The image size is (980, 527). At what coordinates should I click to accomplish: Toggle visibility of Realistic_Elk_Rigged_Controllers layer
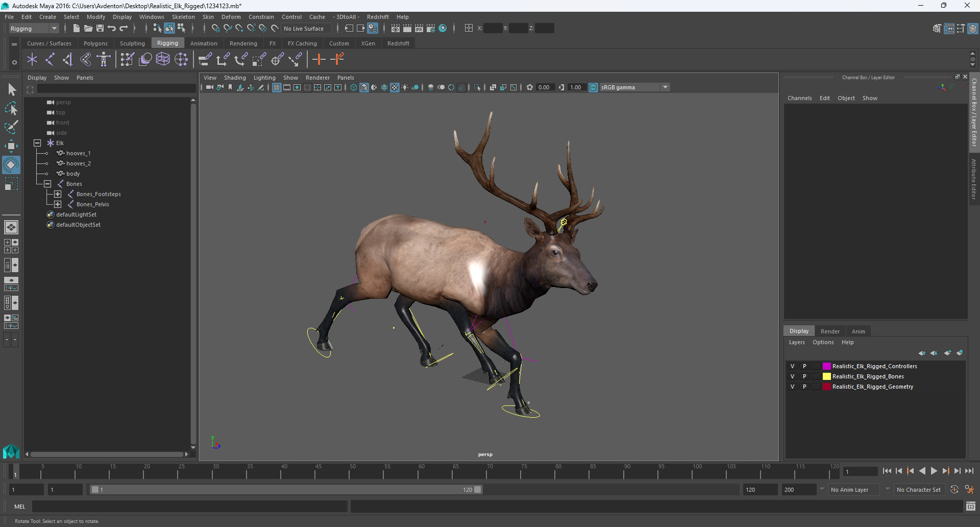792,366
